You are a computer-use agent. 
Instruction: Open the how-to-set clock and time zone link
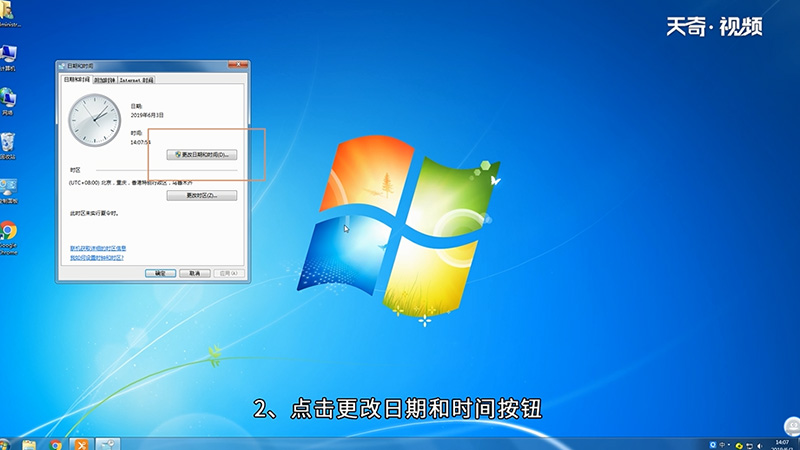point(97,258)
